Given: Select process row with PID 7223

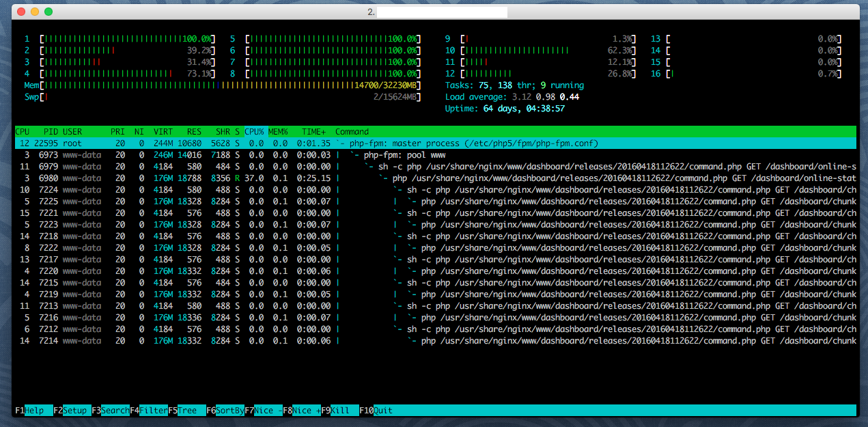Looking at the screenshot, I should click(436, 225).
